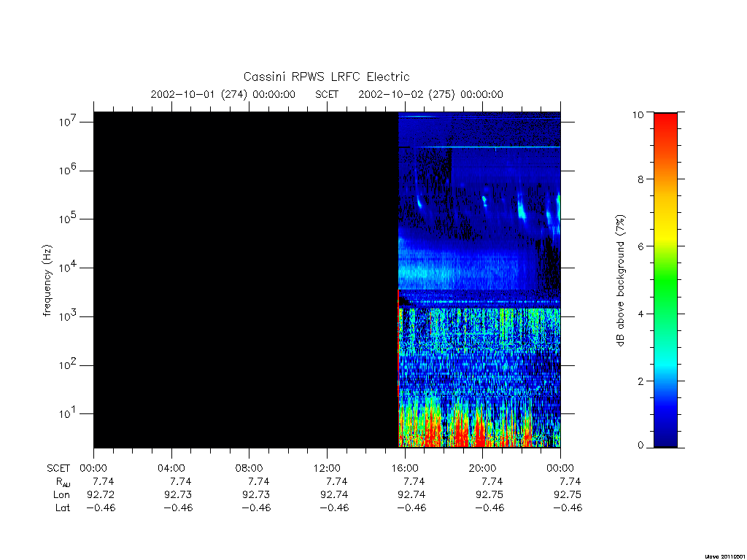Click the '20:00' time tick label
747x560 pixels.
[x=482, y=468]
